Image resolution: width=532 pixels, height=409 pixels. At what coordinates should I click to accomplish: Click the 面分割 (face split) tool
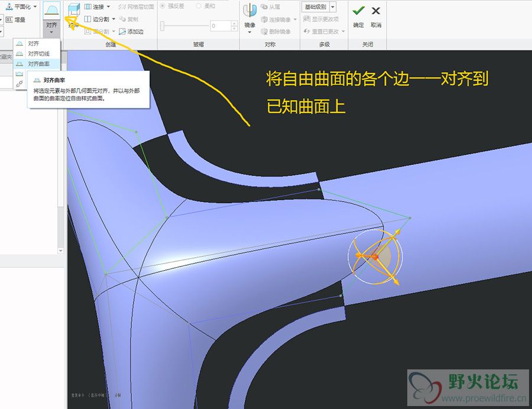(x=97, y=31)
